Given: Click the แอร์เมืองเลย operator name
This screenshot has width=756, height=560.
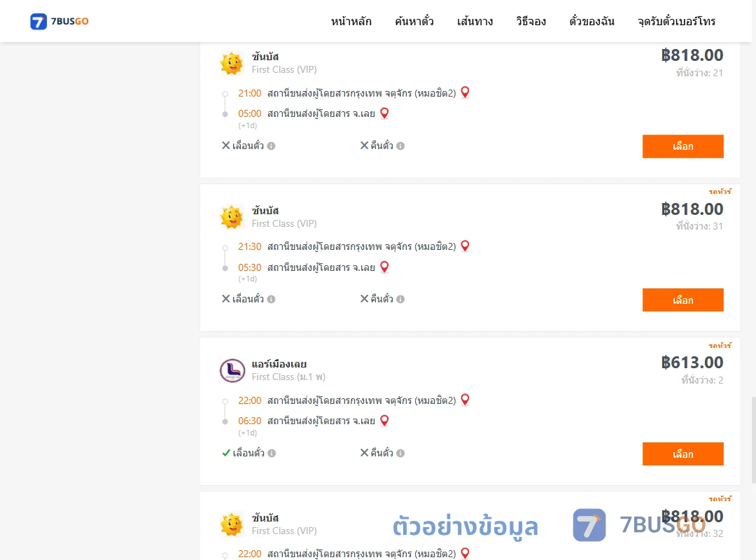Looking at the screenshot, I should 279,364.
